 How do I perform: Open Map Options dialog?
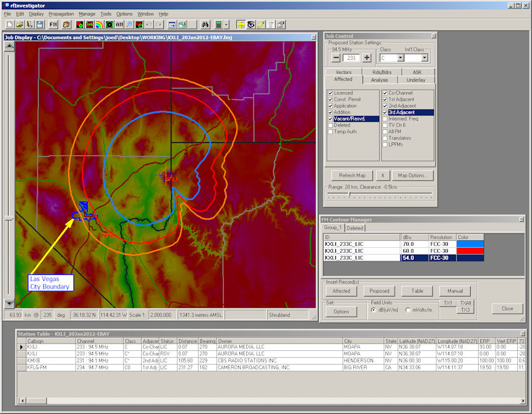[413, 175]
